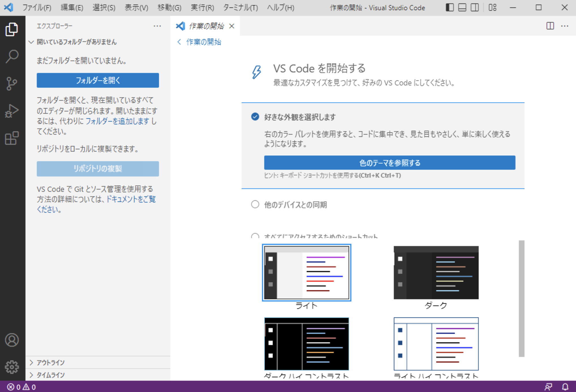
Task: Open Explorer panel ellipsis menu
Action: pyautogui.click(x=157, y=26)
